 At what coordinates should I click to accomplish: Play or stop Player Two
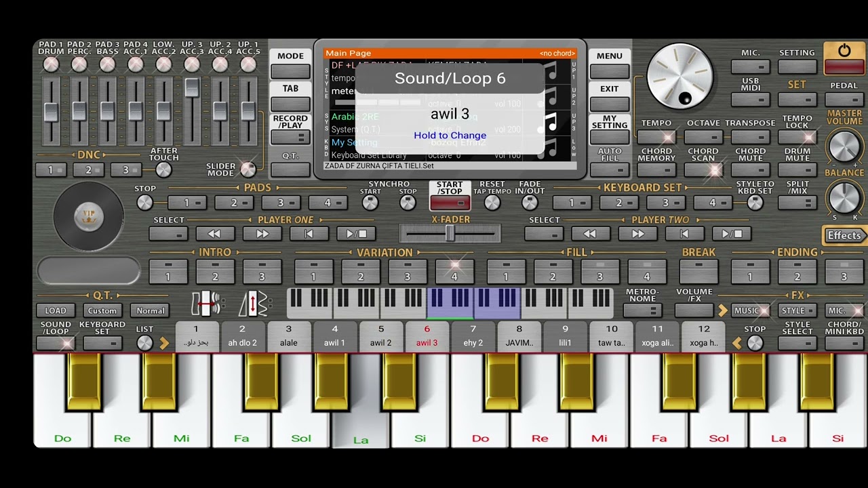point(732,234)
